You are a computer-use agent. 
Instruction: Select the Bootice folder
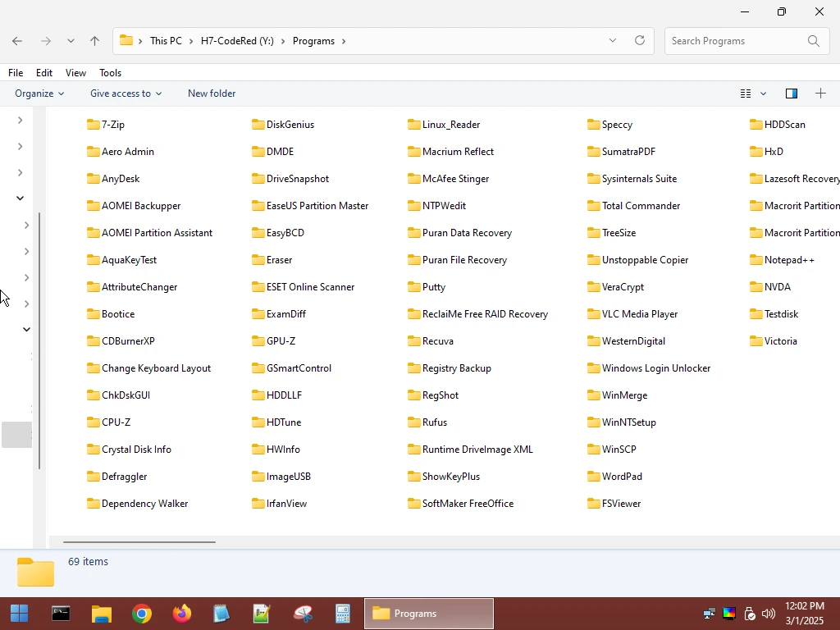pyautogui.click(x=111, y=314)
